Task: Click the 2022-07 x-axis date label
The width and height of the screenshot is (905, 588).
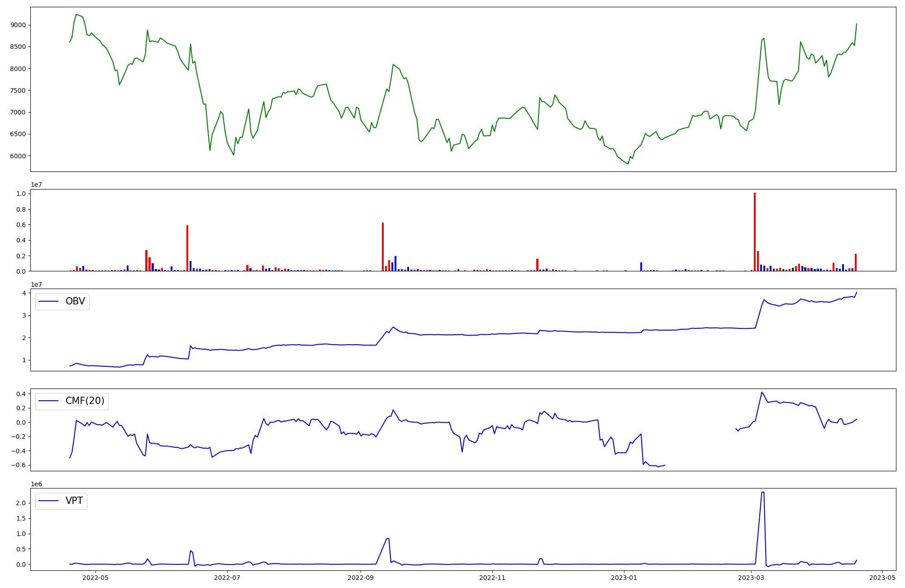Action: 227,578
